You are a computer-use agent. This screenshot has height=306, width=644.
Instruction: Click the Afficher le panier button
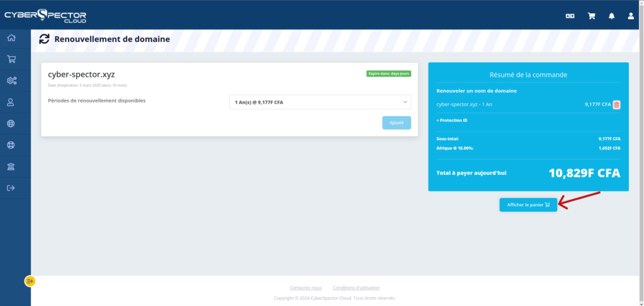pyautogui.click(x=528, y=205)
